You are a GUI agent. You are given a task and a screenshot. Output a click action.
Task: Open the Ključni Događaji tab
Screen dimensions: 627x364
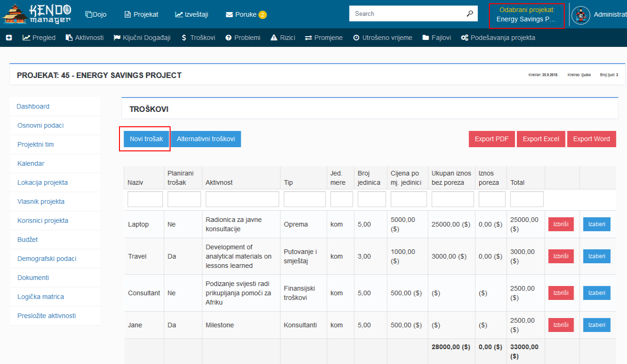tap(142, 38)
